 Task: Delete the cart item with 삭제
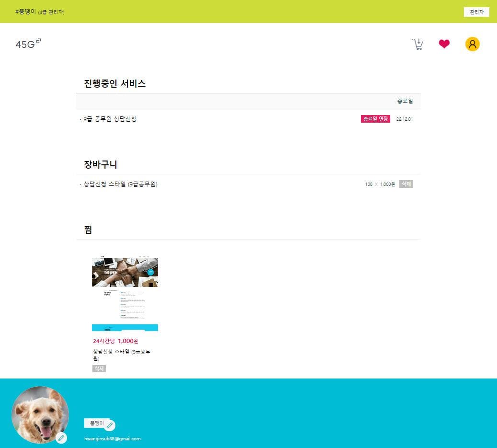406,184
